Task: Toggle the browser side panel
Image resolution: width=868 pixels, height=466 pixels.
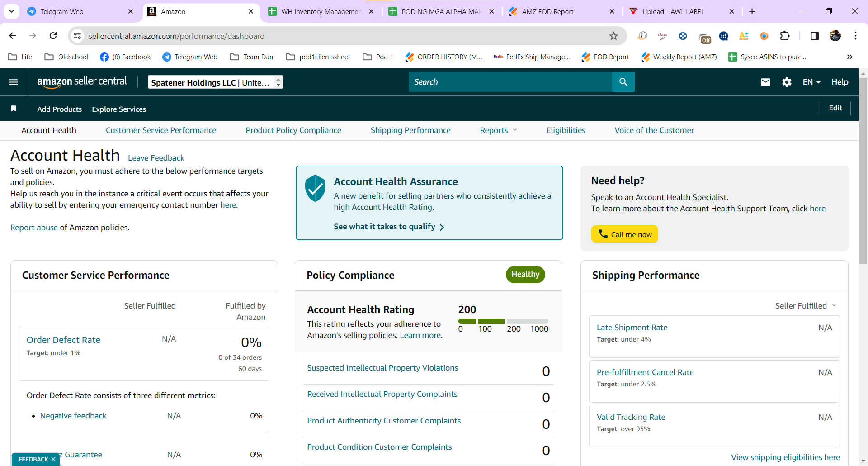Action: pyautogui.click(x=815, y=36)
